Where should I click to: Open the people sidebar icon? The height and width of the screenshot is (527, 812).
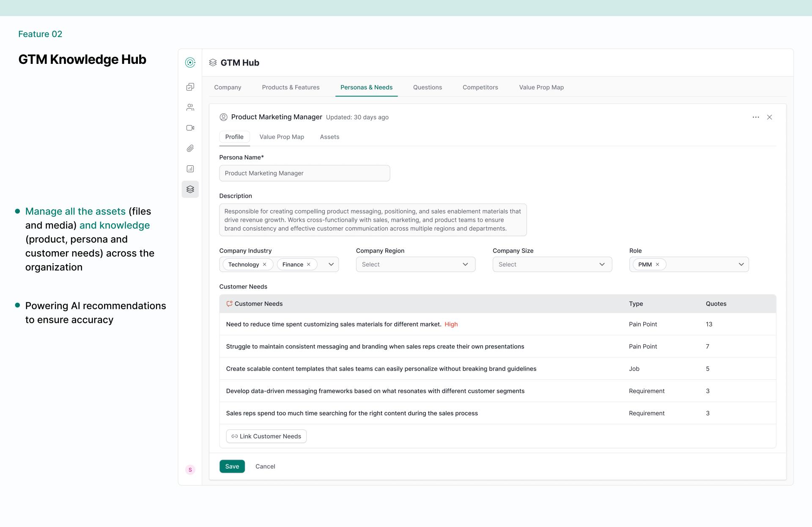pos(190,107)
